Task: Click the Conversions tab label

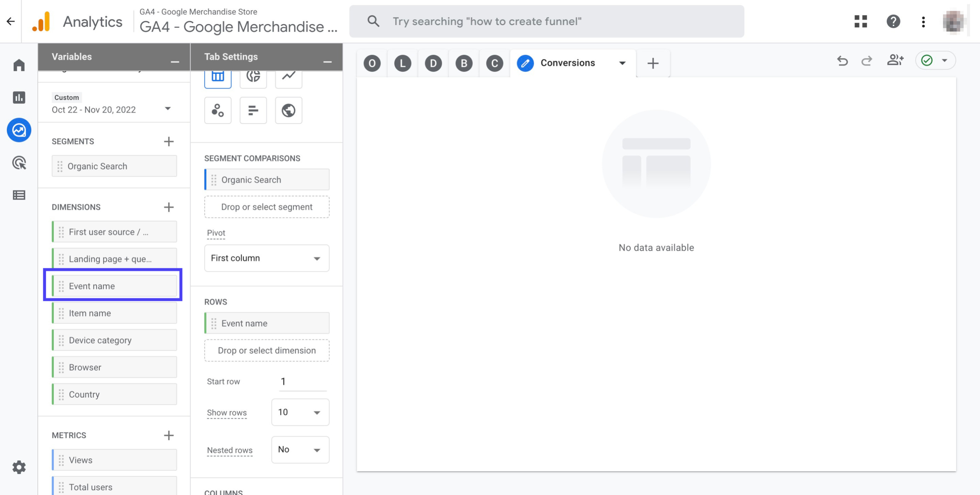Action: pos(567,62)
